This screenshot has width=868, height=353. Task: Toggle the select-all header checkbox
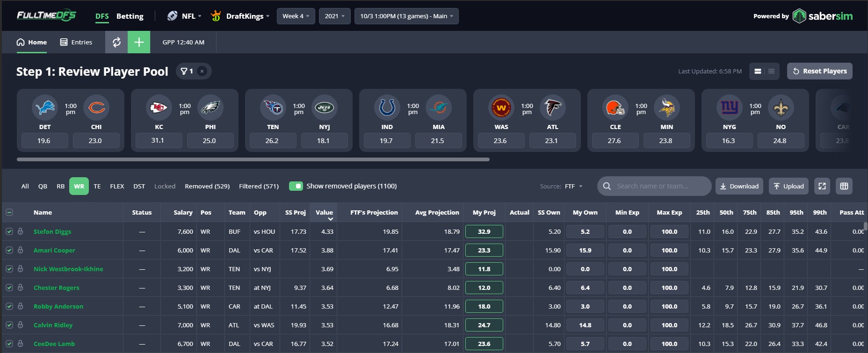[x=9, y=212]
